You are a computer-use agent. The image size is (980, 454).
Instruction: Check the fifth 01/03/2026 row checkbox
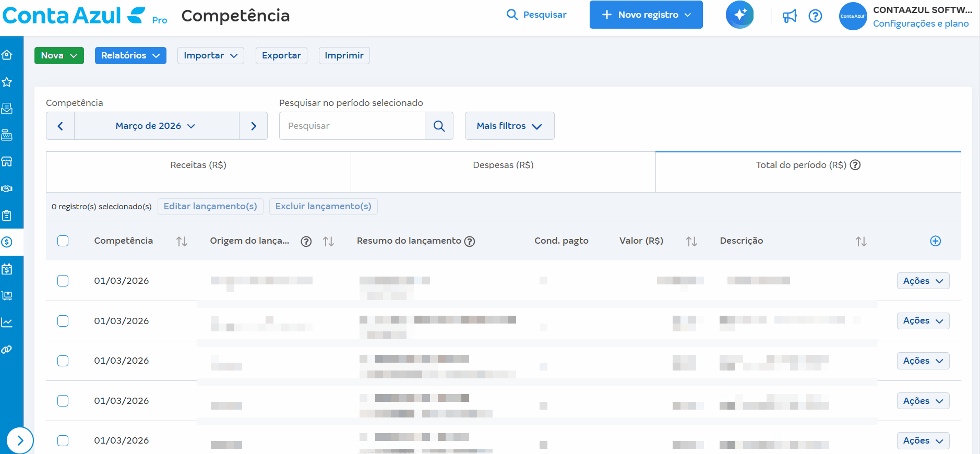tap(63, 440)
